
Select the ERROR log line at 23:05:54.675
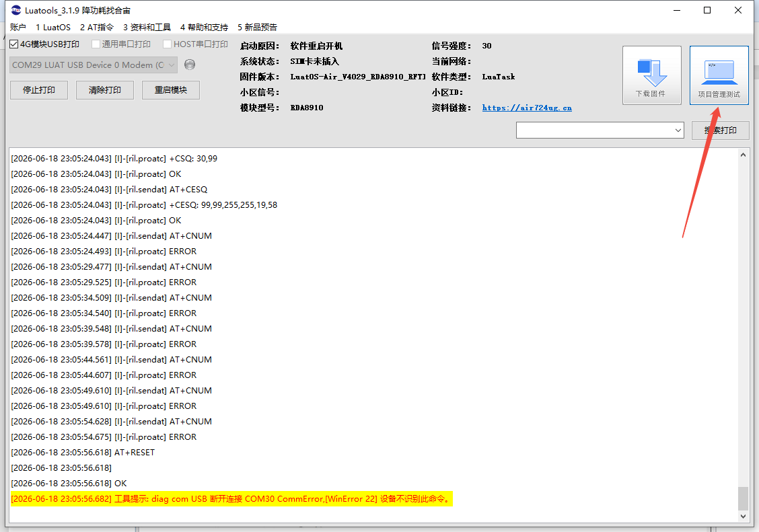104,437
